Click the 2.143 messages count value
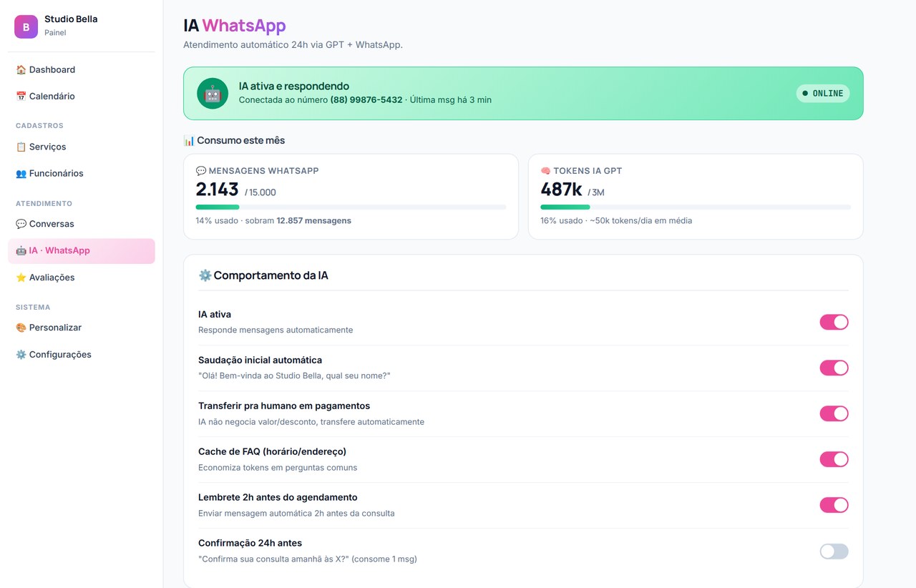 pyautogui.click(x=217, y=190)
